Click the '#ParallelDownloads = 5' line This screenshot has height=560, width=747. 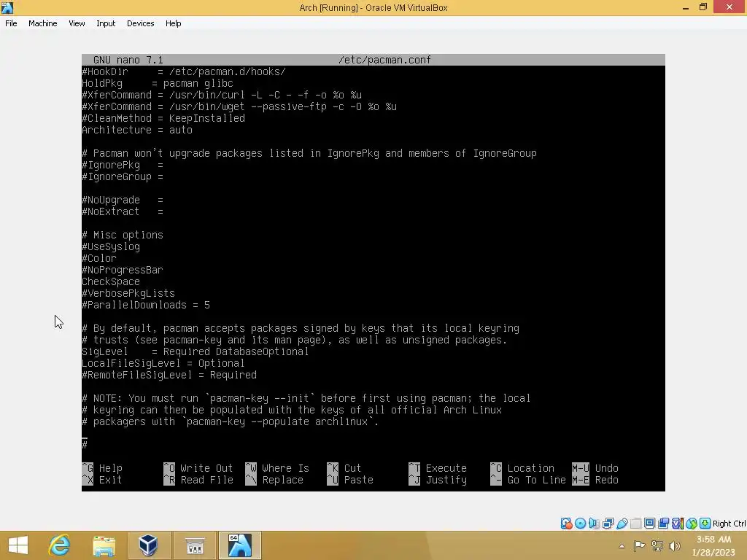(146, 305)
